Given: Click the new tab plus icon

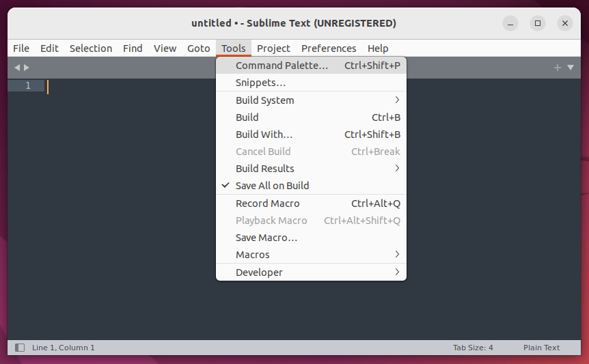Looking at the screenshot, I should coord(557,68).
